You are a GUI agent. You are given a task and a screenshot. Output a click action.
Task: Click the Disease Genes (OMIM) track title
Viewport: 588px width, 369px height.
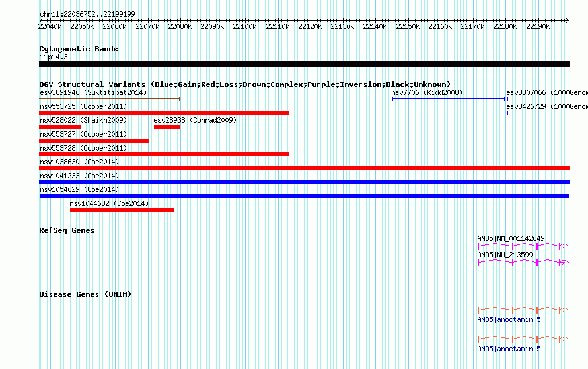point(85,294)
